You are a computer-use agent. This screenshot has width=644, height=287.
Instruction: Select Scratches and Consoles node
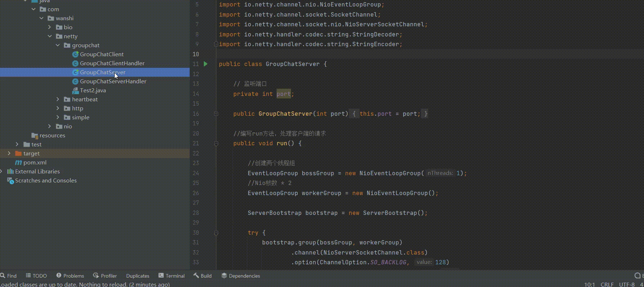46,180
